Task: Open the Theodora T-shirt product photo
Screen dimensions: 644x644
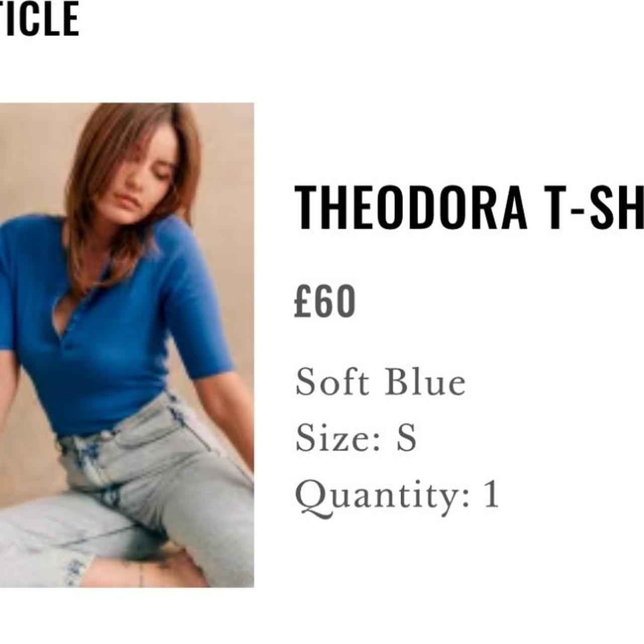Action: point(127,345)
